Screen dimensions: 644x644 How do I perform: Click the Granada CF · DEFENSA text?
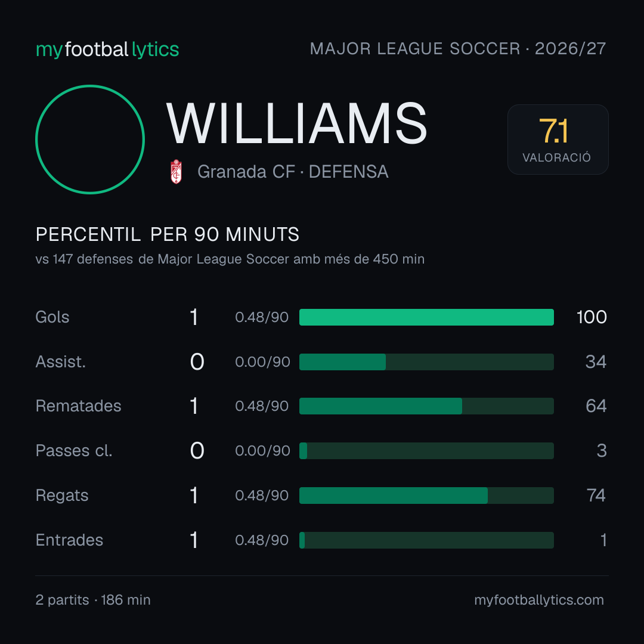coord(293,172)
